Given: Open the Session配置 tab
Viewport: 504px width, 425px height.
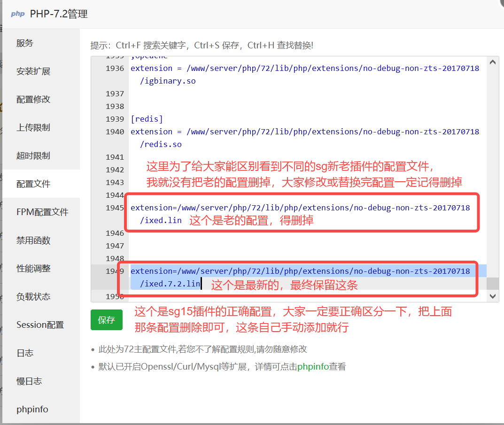Looking at the screenshot, I should click(x=40, y=325).
